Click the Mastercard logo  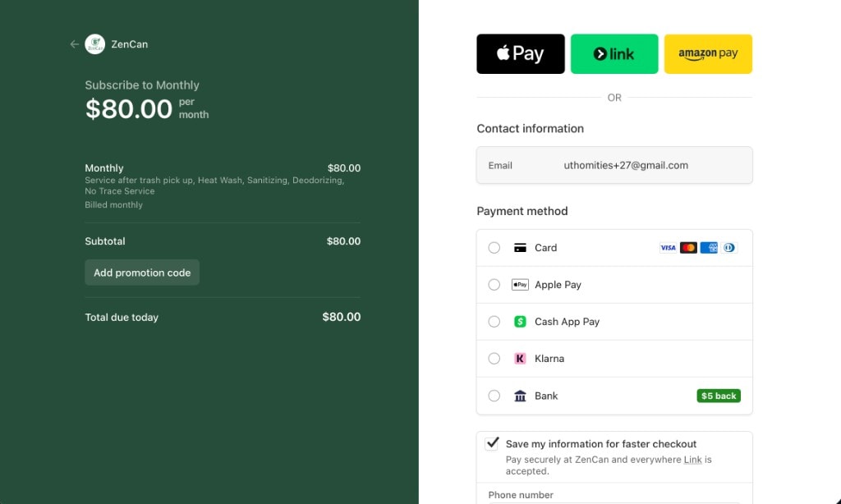tap(688, 248)
